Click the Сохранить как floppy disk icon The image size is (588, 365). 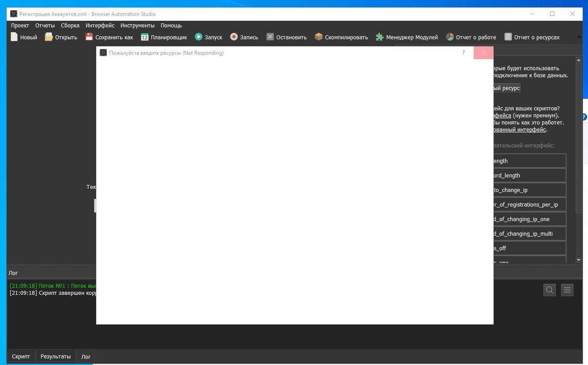click(x=89, y=37)
